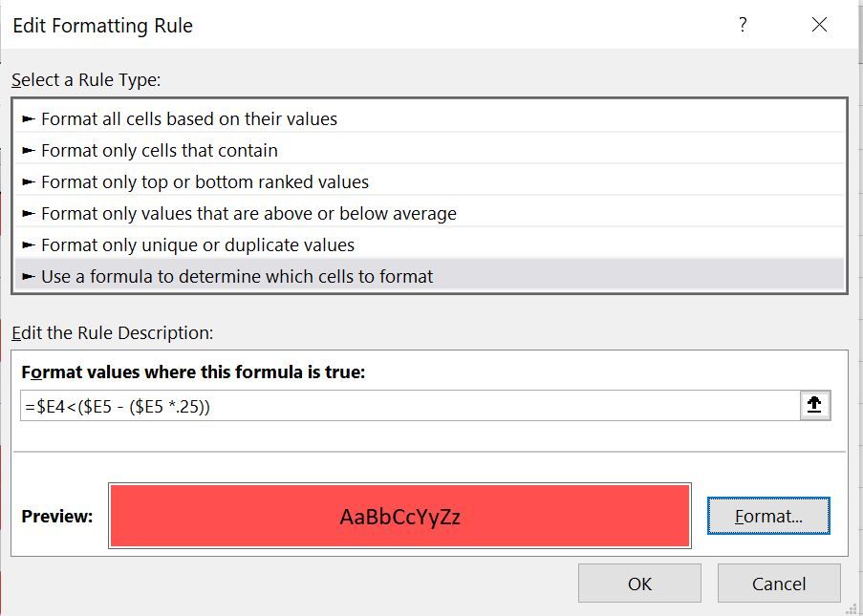Close the Edit Formatting Rule dialog

(819, 26)
